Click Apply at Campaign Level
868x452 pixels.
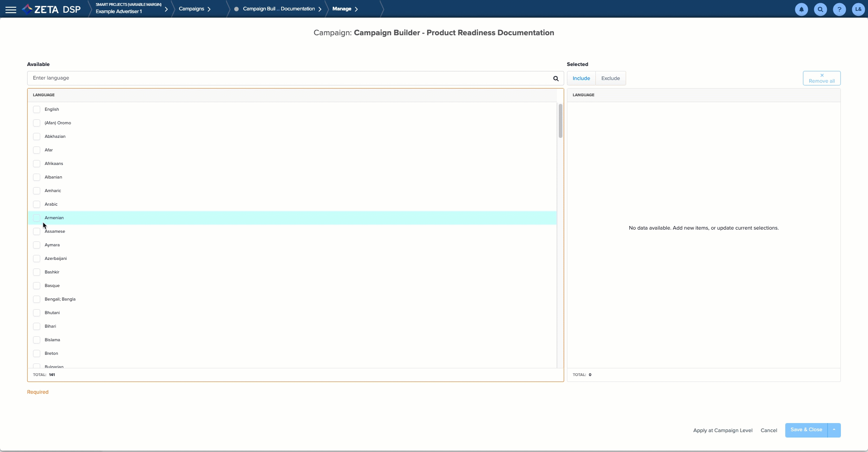click(x=722, y=430)
